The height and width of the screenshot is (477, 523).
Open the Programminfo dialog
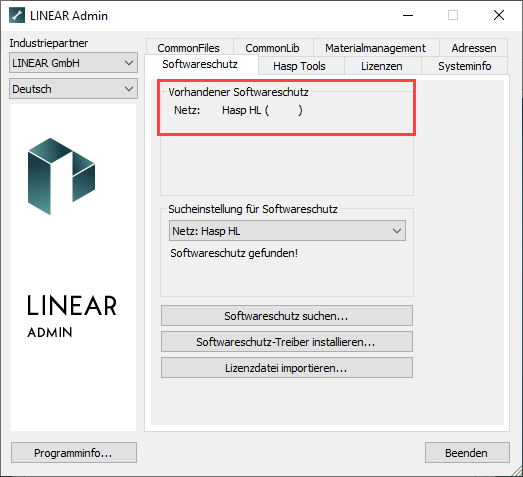point(74,453)
